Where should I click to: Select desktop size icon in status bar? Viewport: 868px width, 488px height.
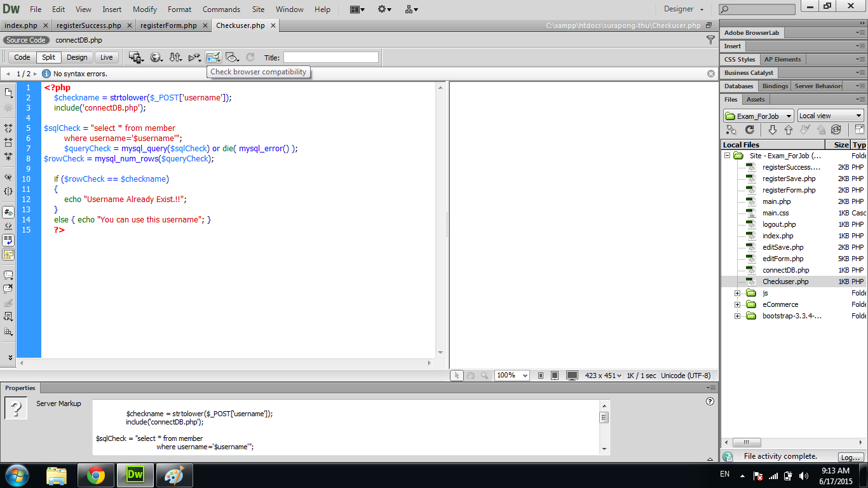coord(572,376)
